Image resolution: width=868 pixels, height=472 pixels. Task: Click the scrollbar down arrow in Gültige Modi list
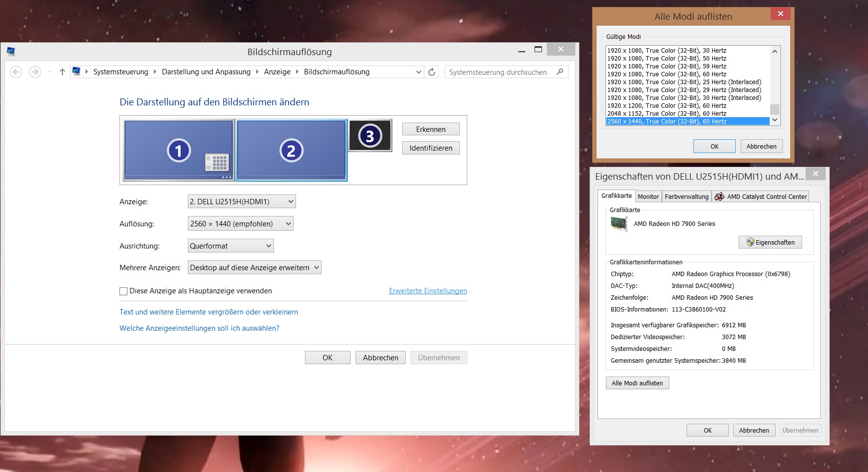[774, 120]
